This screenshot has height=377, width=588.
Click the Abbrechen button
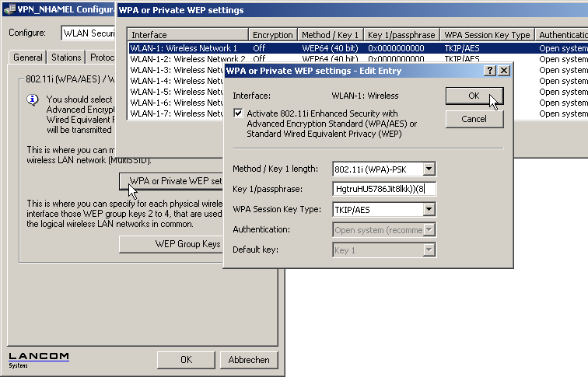click(249, 360)
